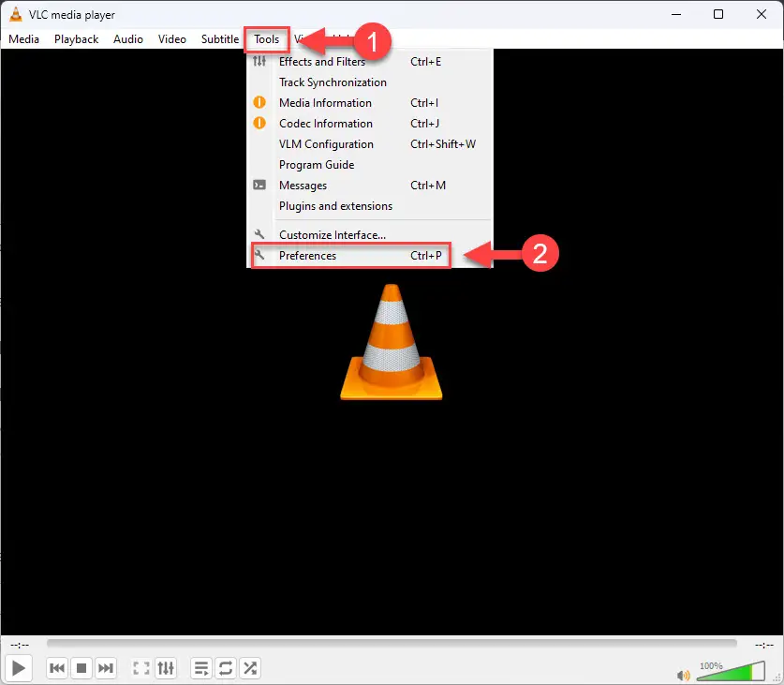784x685 pixels.
Task: Select the Previous media icon
Action: [57, 668]
